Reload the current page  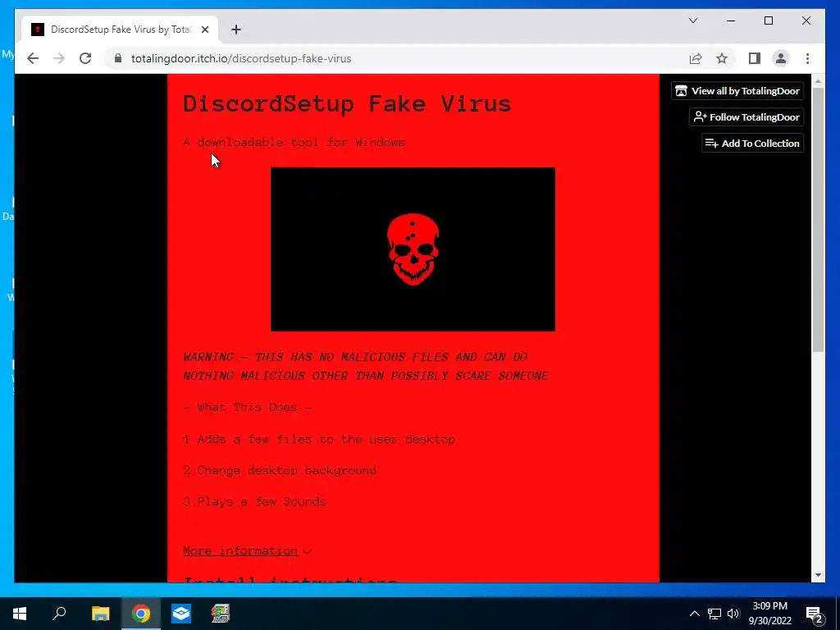click(x=85, y=58)
